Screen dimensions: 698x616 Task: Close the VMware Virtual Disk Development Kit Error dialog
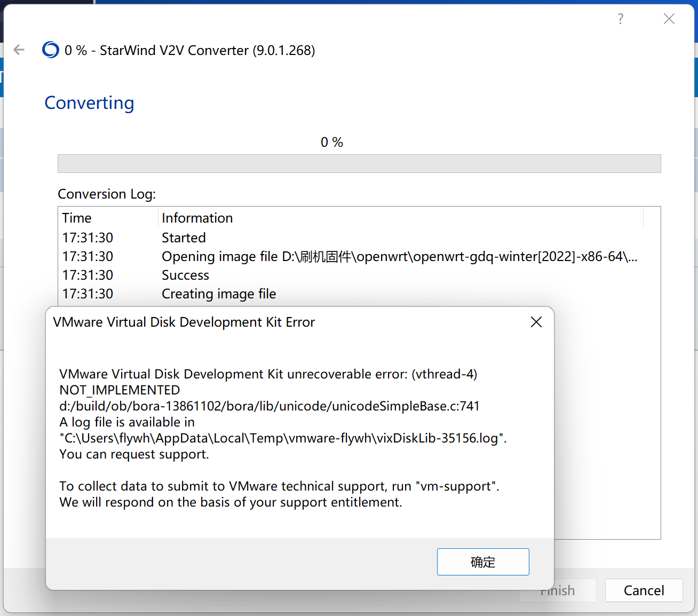536,322
